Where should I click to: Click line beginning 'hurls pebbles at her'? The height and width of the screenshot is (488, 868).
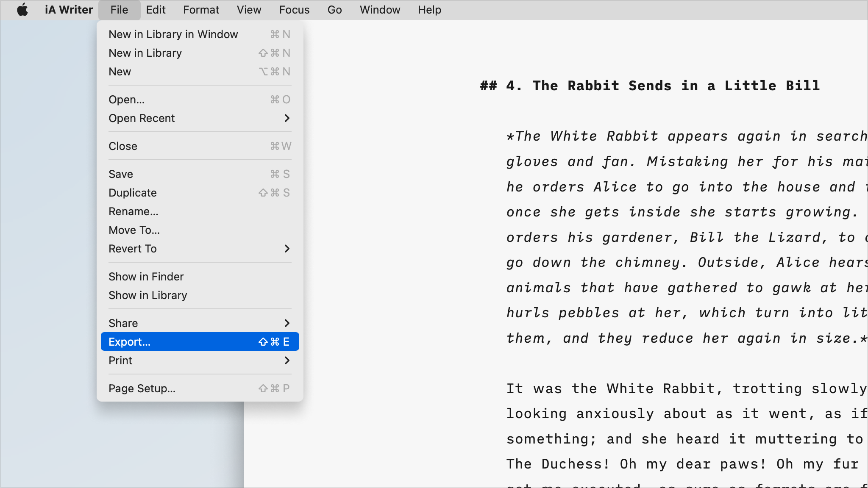pos(687,313)
